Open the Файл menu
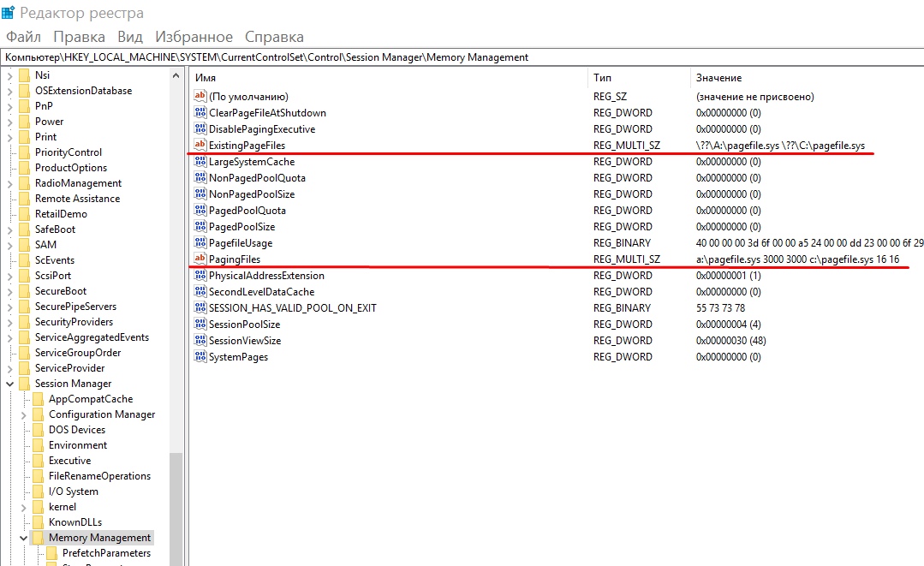The height and width of the screenshot is (566, 924). (x=23, y=37)
